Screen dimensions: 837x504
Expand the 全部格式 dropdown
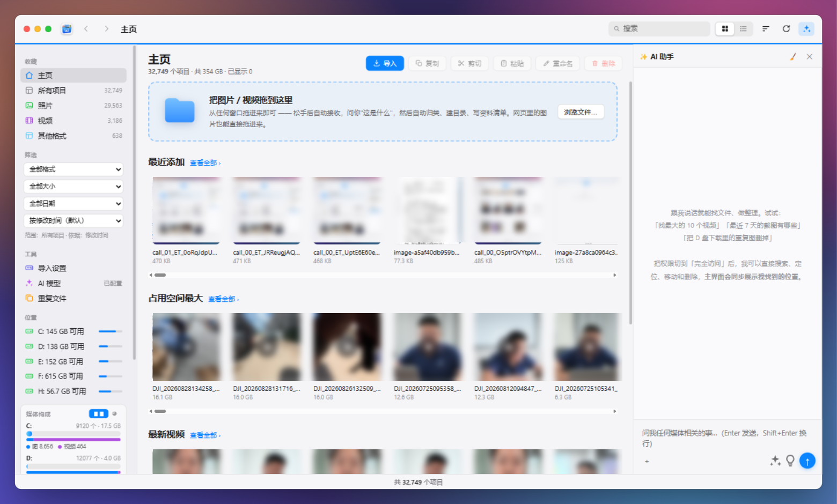(74, 169)
